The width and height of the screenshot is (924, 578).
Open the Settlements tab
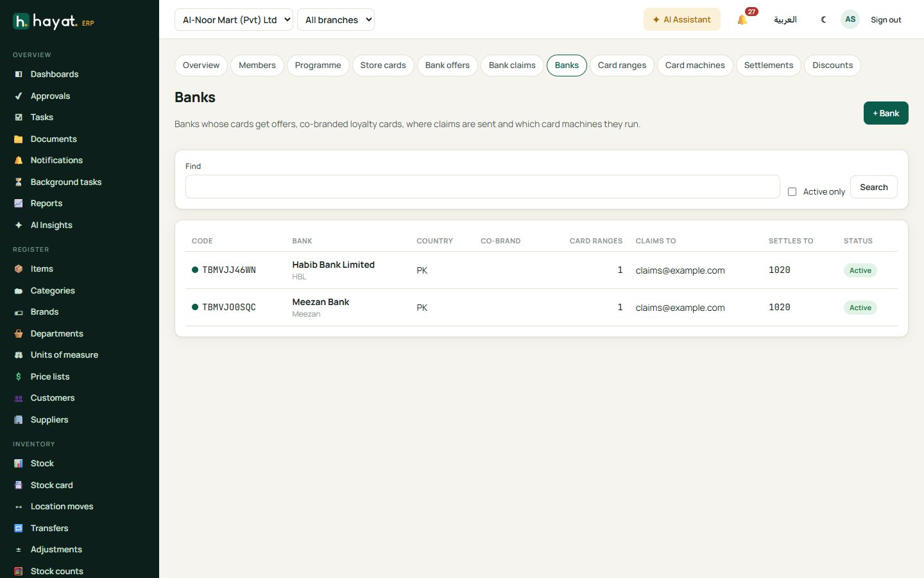(769, 66)
